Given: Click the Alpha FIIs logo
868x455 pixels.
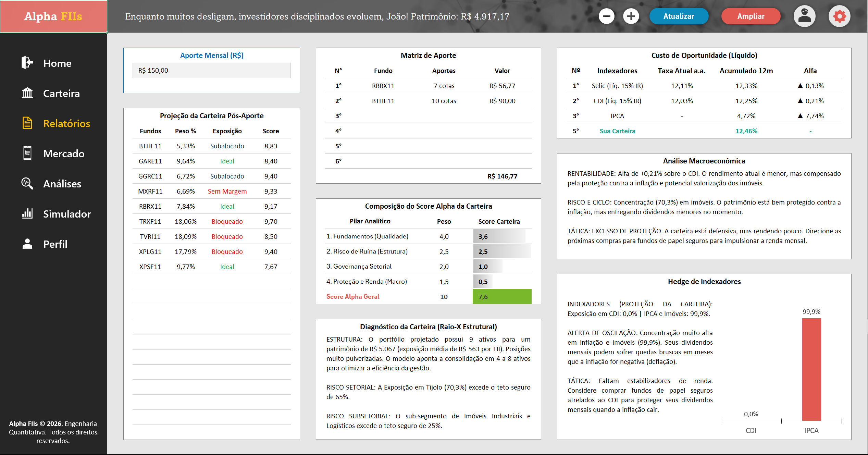Looking at the screenshot, I should coord(53,16).
